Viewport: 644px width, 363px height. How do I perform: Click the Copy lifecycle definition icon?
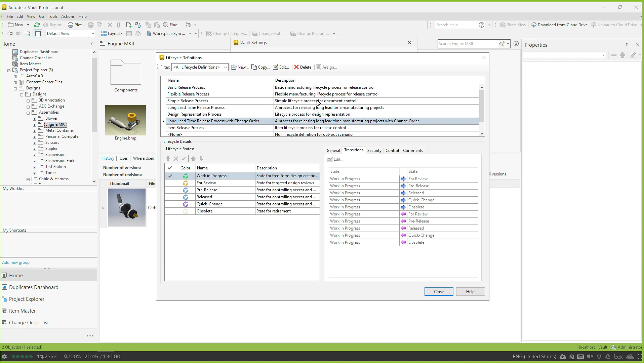[x=254, y=67]
